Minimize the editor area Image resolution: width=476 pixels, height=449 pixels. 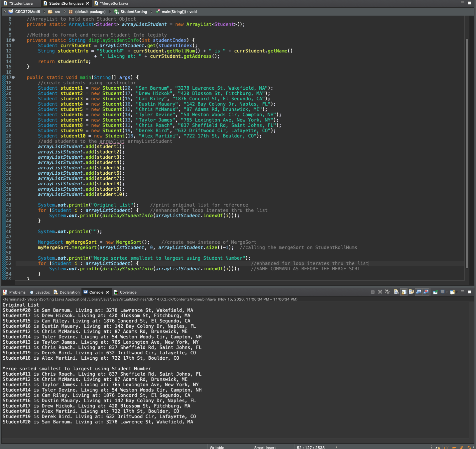462,3
